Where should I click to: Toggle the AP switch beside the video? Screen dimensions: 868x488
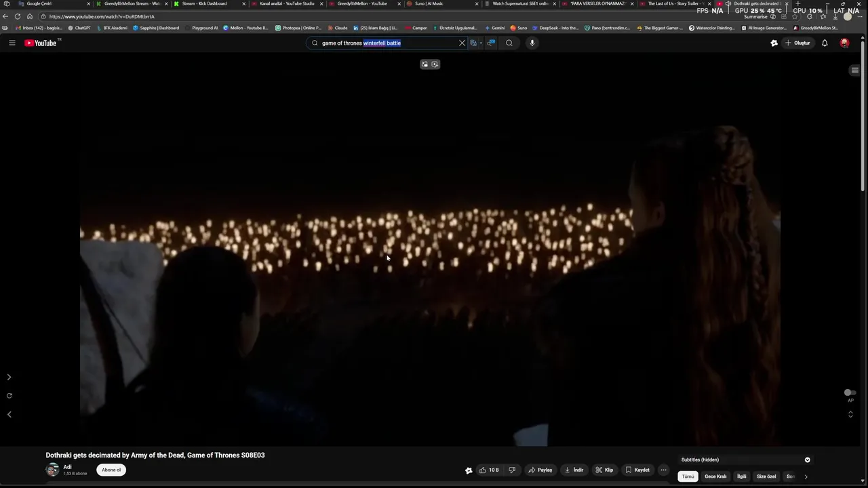pyautogui.click(x=850, y=392)
